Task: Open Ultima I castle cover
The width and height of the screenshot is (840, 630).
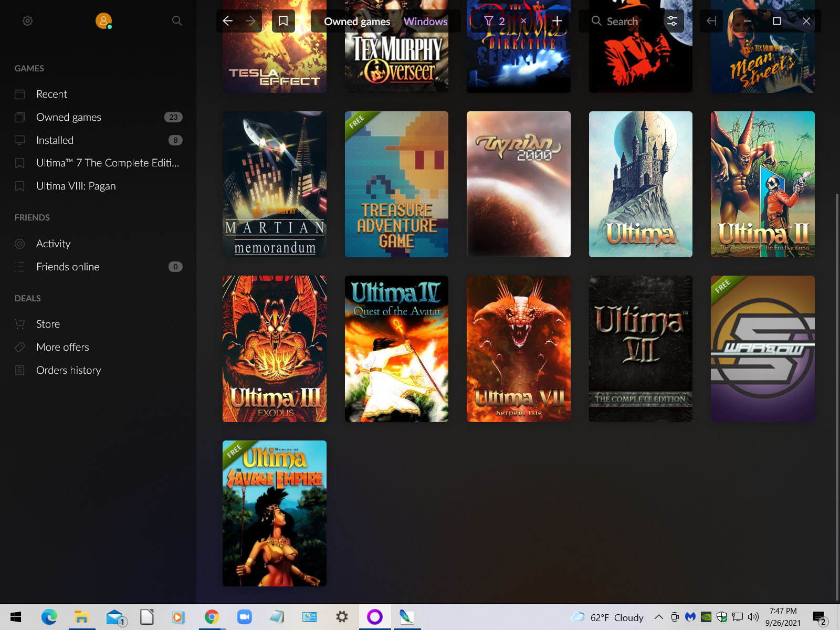Action: (640, 184)
